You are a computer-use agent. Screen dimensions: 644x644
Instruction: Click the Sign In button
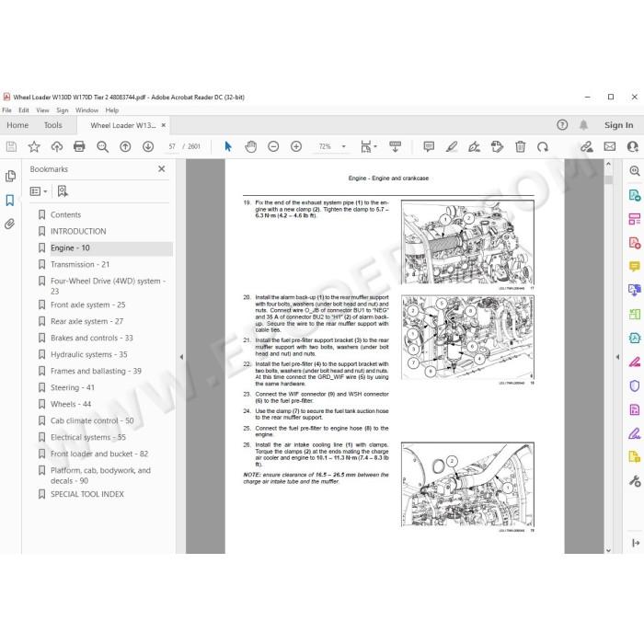pos(618,125)
